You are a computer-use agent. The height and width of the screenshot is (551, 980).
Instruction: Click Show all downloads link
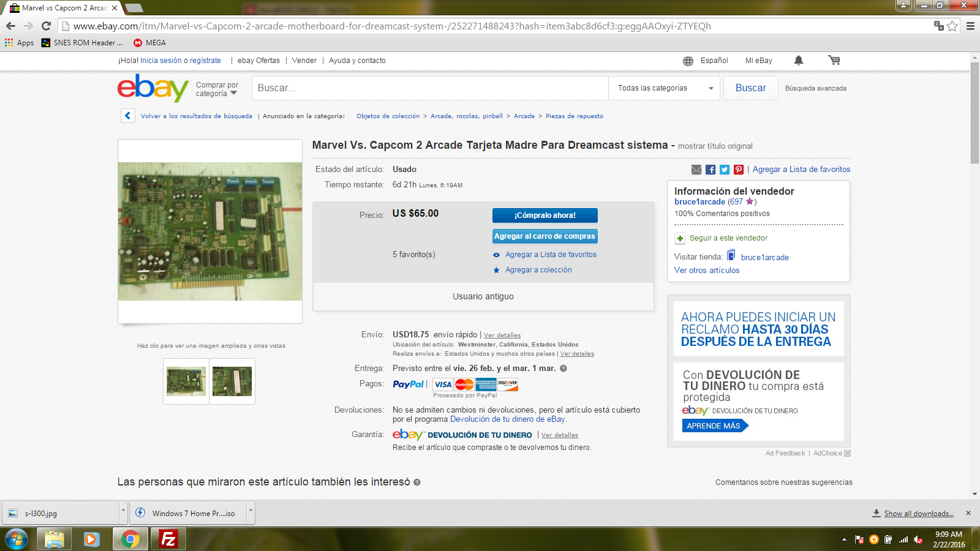[x=919, y=514]
